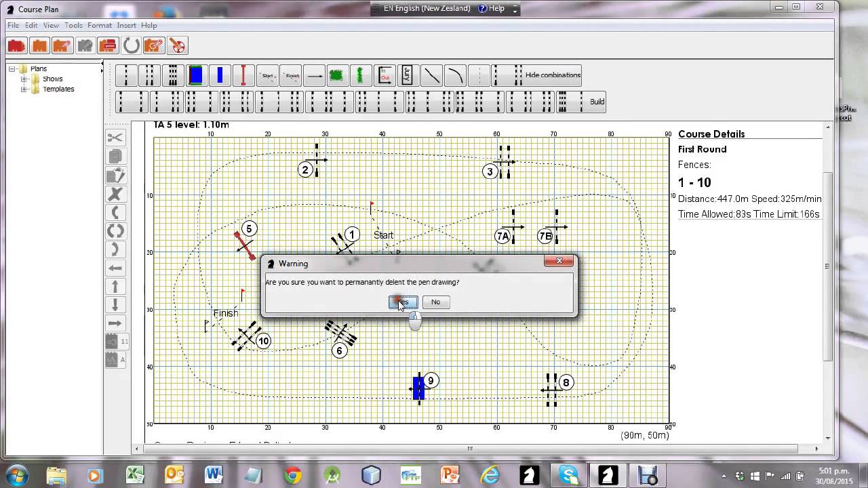The height and width of the screenshot is (488, 868).
Task: Open the Tools menu
Action: 74,25
